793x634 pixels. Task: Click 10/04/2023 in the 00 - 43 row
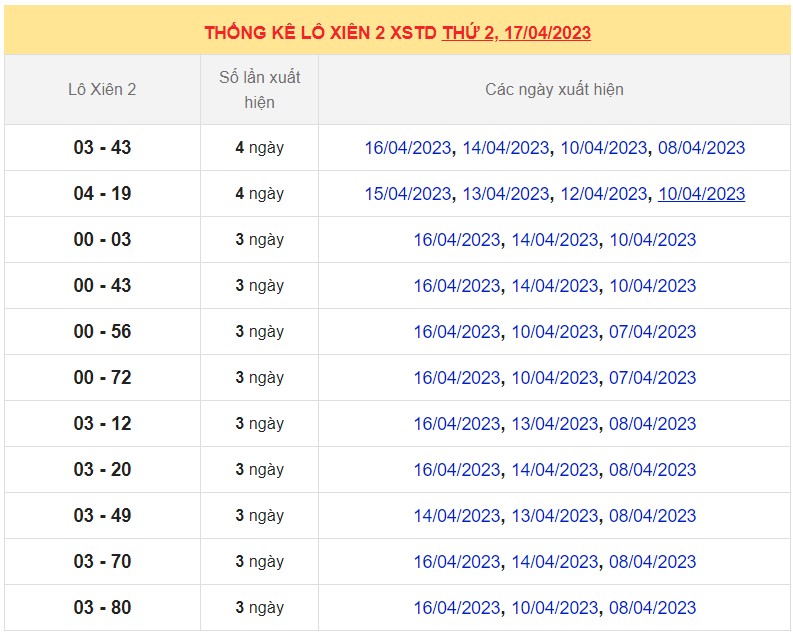652,286
